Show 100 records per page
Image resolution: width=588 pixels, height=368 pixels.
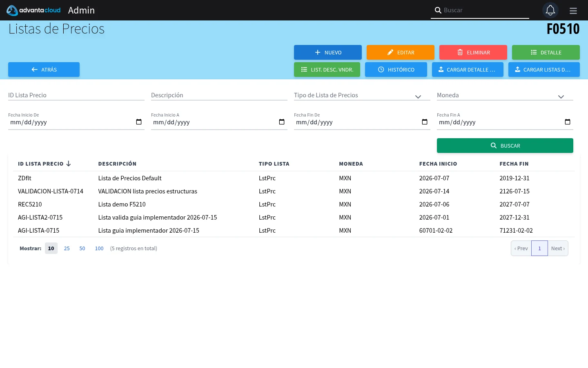pyautogui.click(x=99, y=248)
